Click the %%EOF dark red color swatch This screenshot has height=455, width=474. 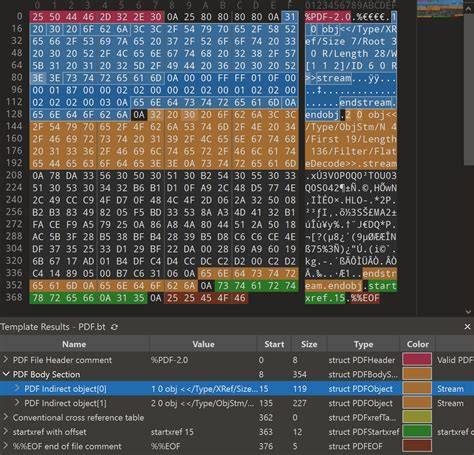(417, 446)
